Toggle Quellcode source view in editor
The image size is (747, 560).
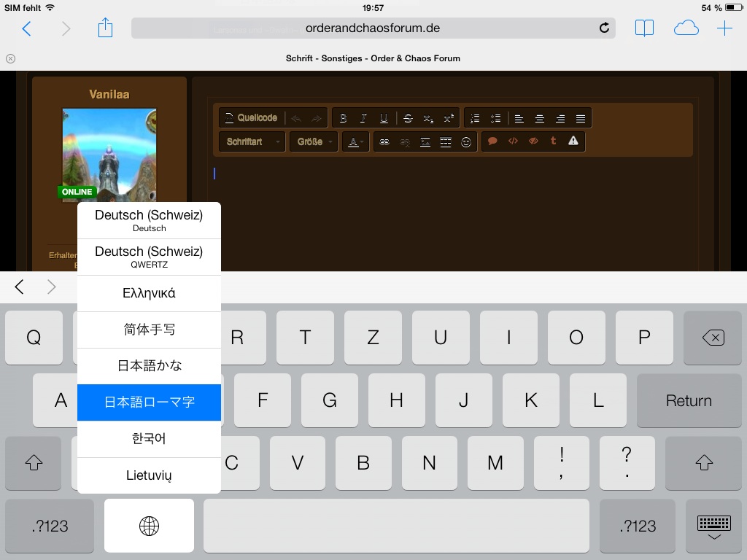point(251,118)
